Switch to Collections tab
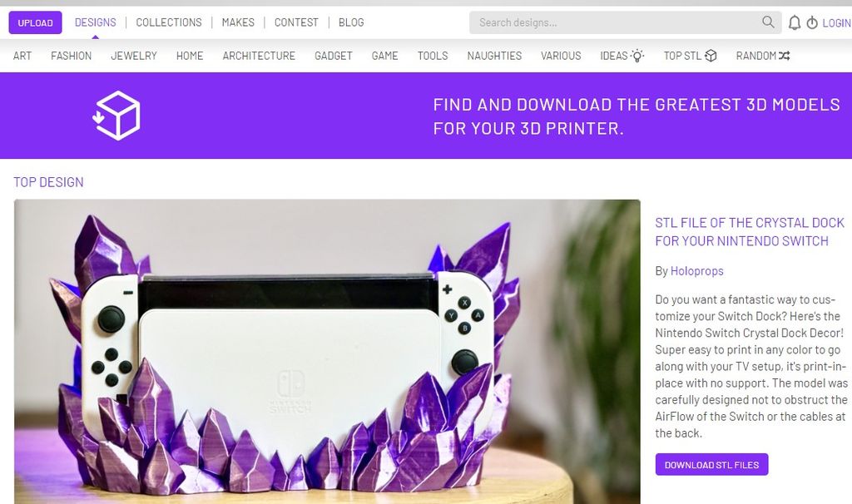 (168, 22)
